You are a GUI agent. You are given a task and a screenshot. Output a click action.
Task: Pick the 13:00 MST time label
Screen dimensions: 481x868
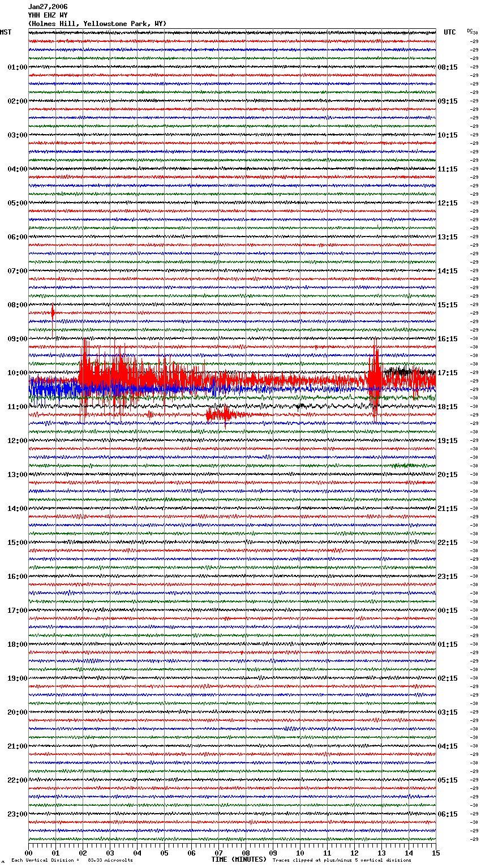[17, 475]
